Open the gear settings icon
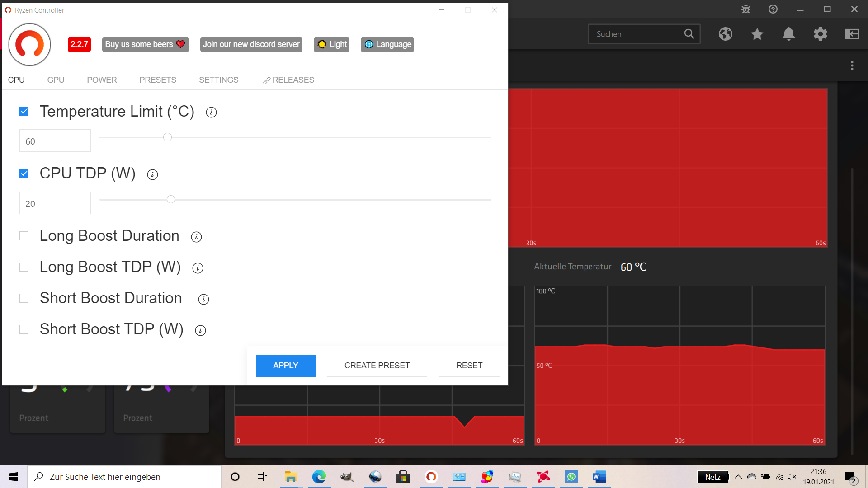This screenshot has height=488, width=868. (820, 34)
